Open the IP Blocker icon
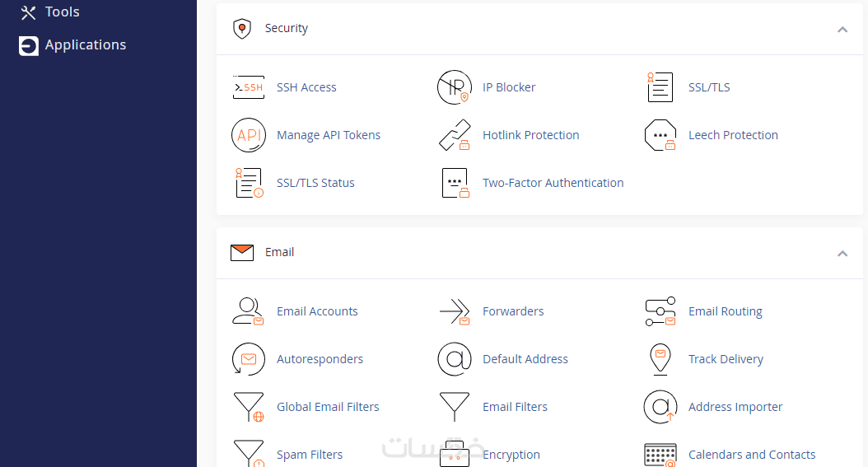This screenshot has height=467, width=868. tap(454, 87)
